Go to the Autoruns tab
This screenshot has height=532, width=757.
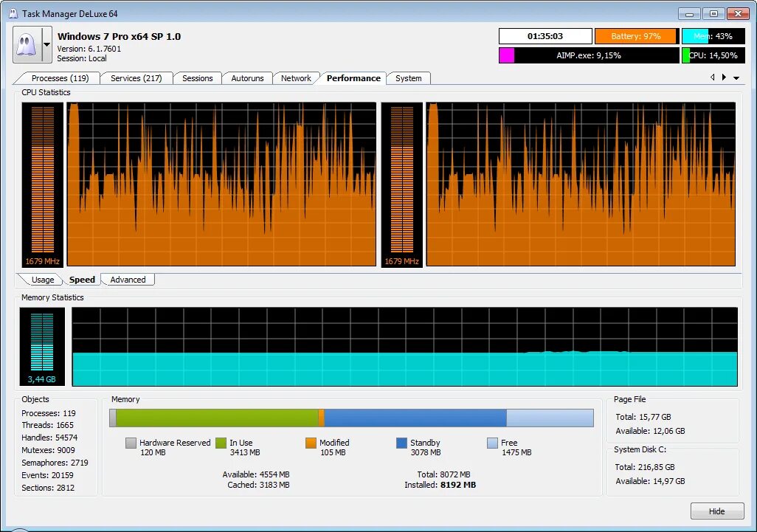(247, 78)
